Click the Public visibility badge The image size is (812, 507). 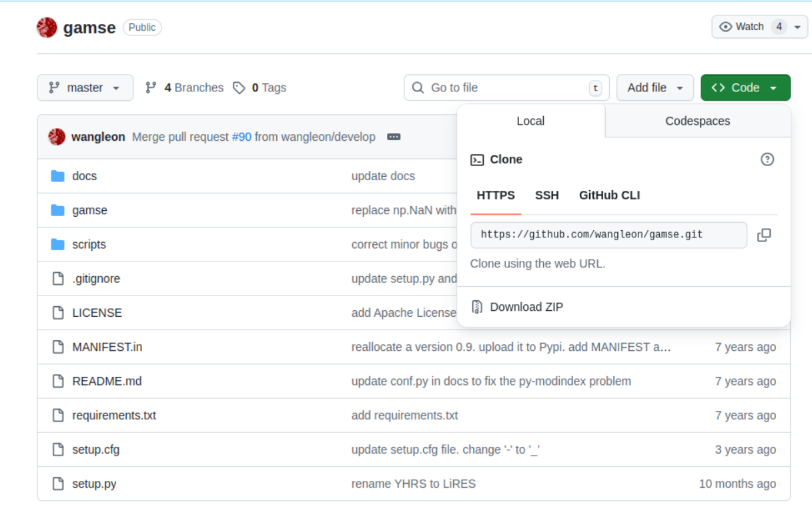142,27
